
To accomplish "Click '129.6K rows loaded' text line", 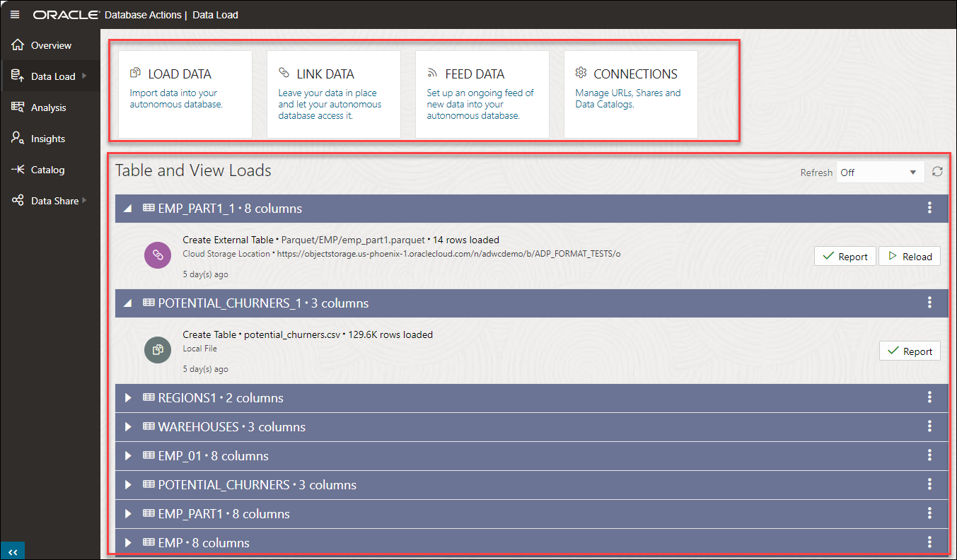I will (x=390, y=334).
